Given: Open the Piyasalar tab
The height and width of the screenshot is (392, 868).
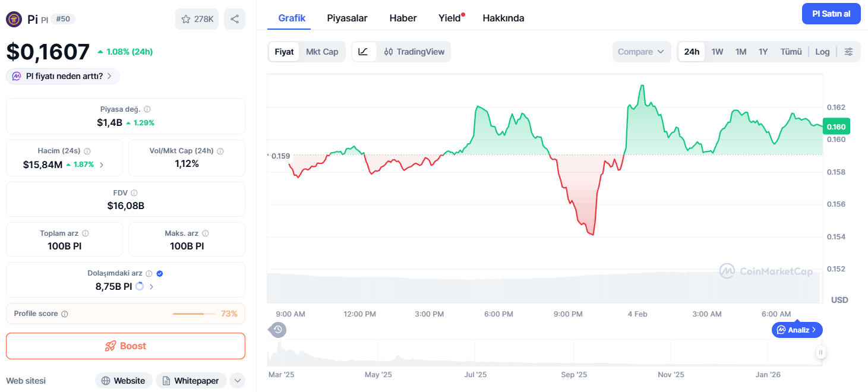Looking at the screenshot, I should [x=347, y=18].
